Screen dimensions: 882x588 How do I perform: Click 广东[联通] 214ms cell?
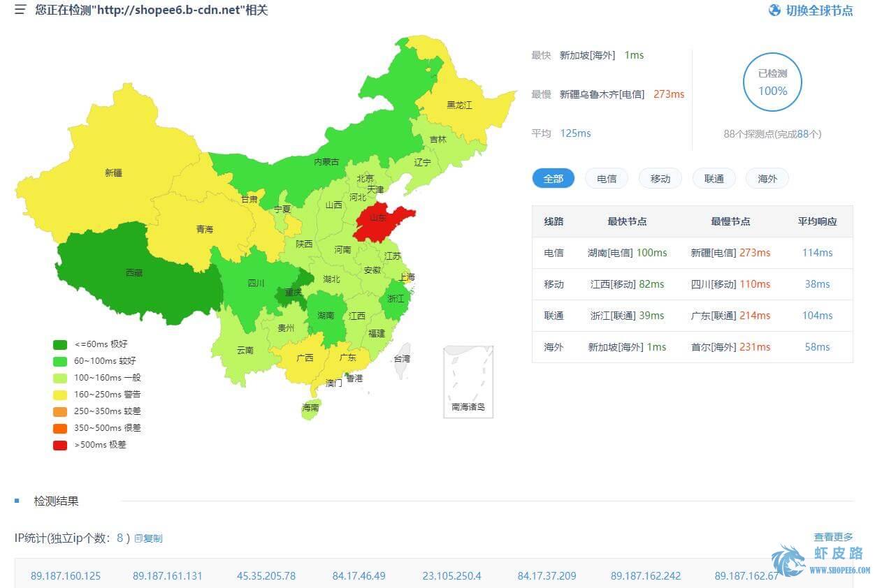coord(730,316)
